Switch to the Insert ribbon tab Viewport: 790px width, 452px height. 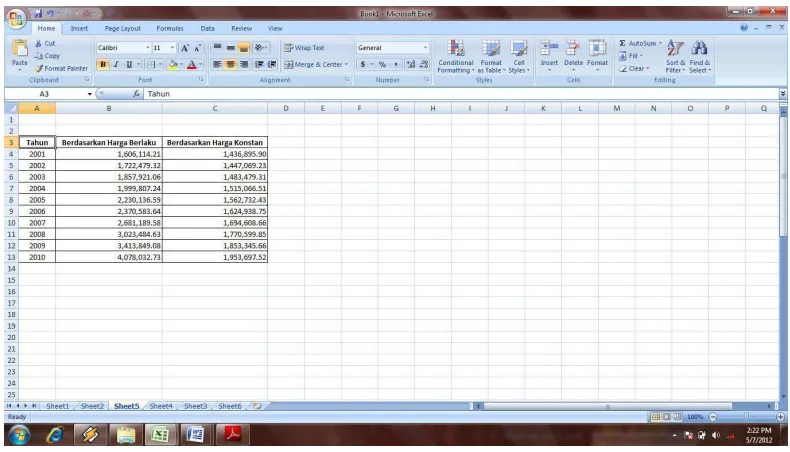pos(79,29)
